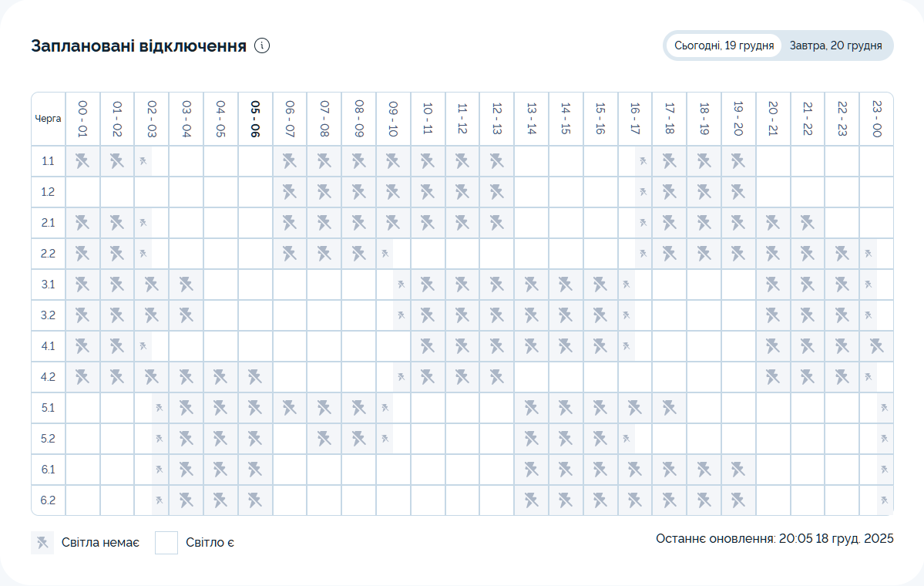The height and width of the screenshot is (586, 924).
Task: Click outage icon for queue 3.1 at 13-14
Action: point(531,285)
